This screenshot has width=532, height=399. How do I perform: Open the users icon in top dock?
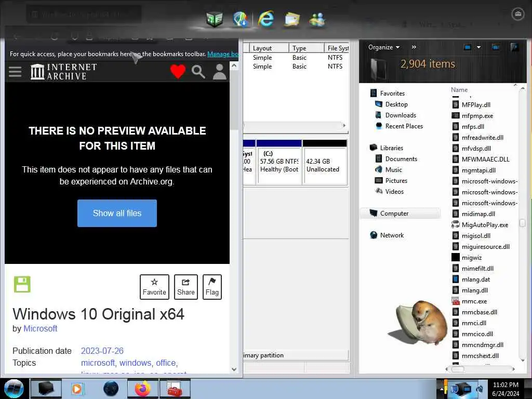coord(317,20)
